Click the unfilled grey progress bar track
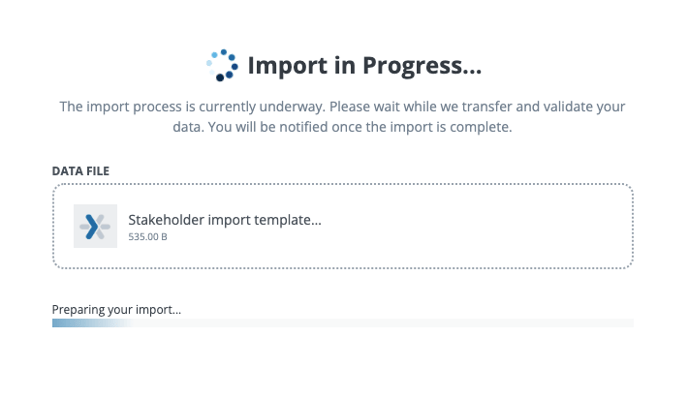The height and width of the screenshot is (399, 688). (x=383, y=323)
